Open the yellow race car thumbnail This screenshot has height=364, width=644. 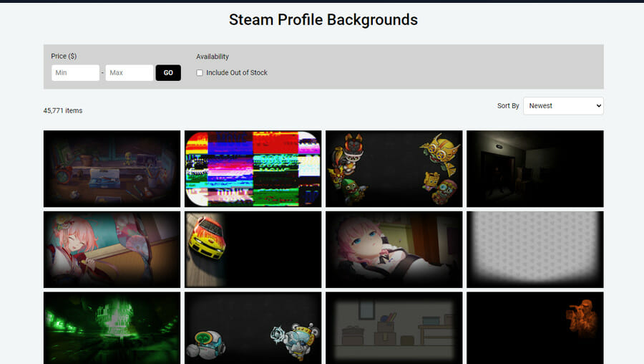[x=253, y=249]
